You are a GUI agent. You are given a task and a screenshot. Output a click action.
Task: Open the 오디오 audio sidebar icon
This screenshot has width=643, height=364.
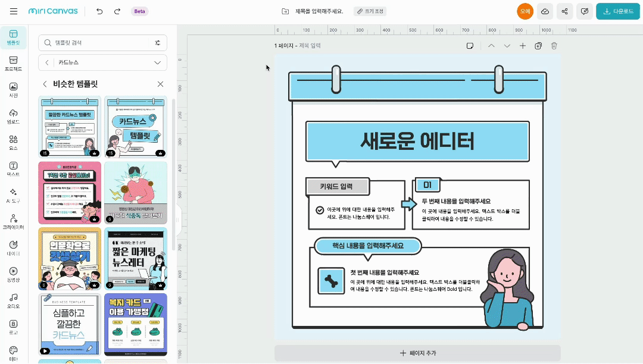point(14,301)
